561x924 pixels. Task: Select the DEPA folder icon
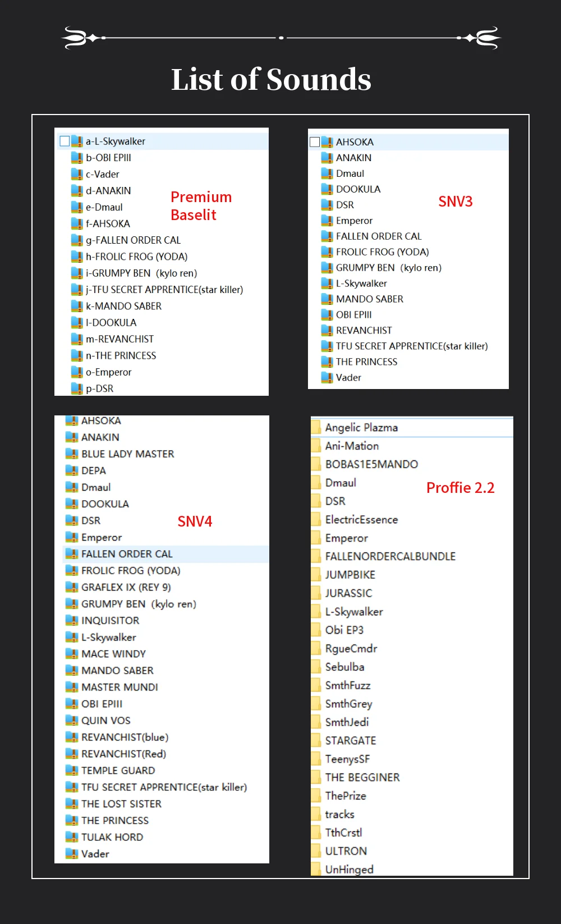coord(72,470)
